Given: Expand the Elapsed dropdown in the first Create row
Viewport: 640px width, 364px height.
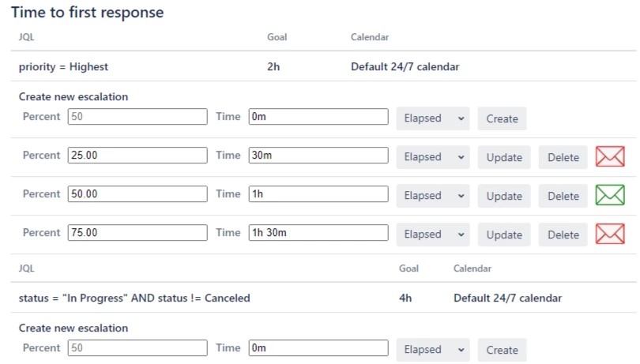Looking at the screenshot, I should point(433,118).
